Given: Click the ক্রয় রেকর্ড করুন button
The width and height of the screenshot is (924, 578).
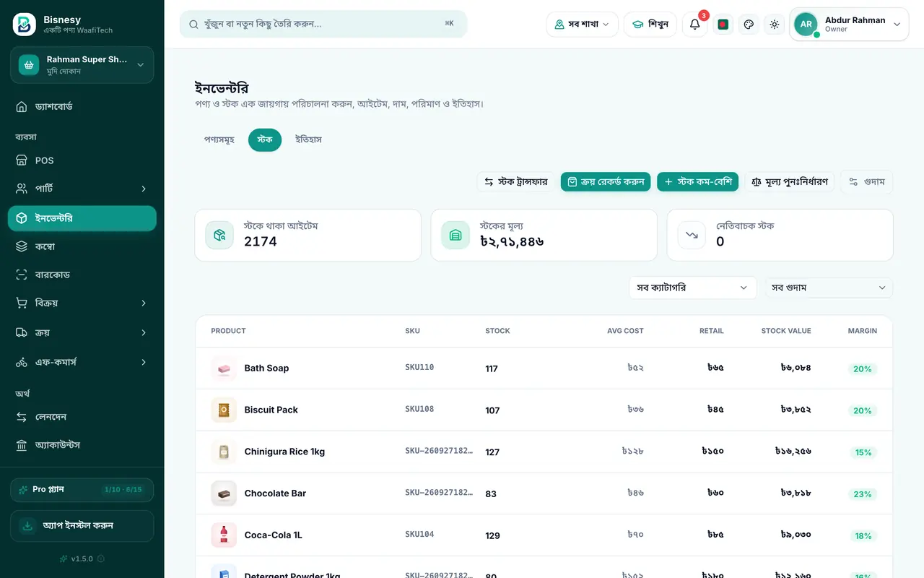Looking at the screenshot, I should pos(606,182).
